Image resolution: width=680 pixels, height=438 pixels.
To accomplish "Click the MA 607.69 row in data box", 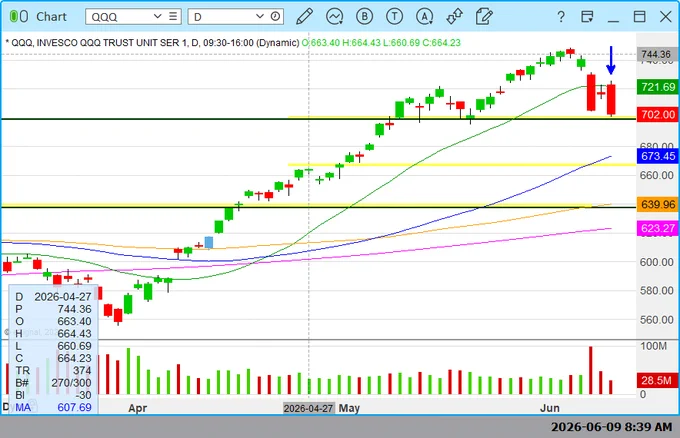I will pyautogui.click(x=53, y=407).
